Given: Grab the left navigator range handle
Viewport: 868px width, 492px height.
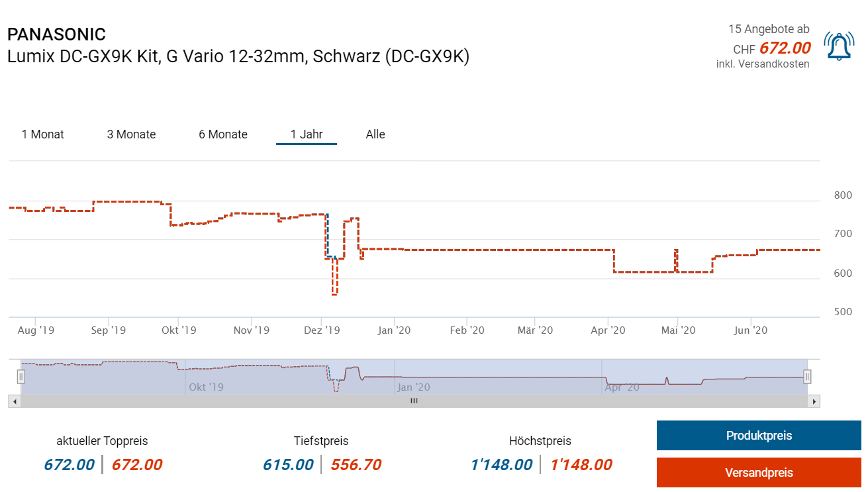Looking at the screenshot, I should [21, 377].
